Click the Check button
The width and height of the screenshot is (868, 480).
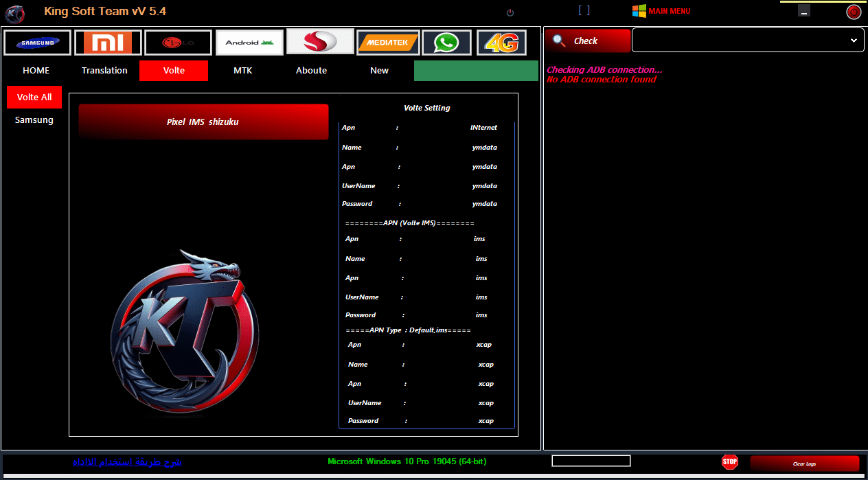coord(587,41)
